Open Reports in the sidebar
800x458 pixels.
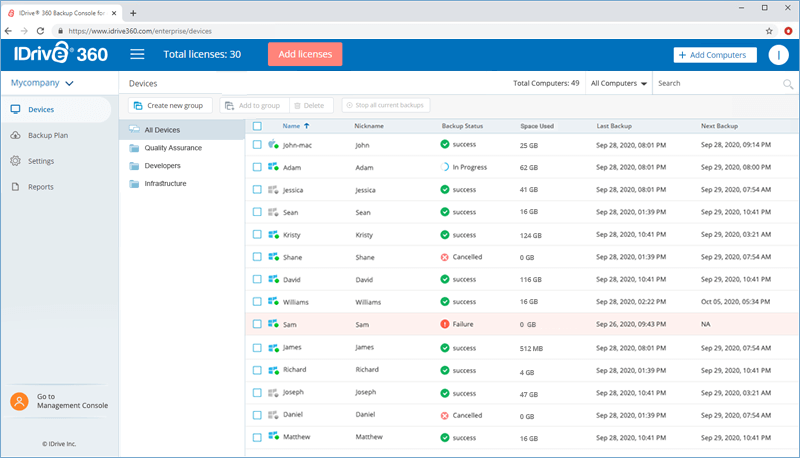pos(41,187)
